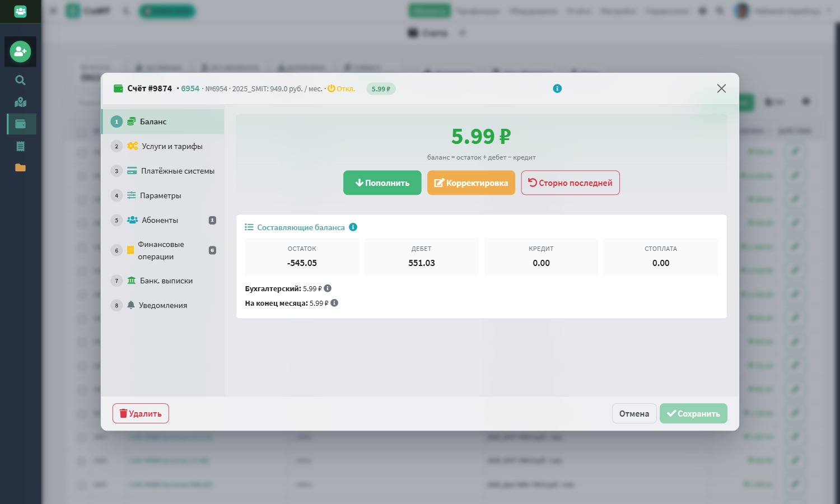Open the Уведомления tab
Screen dimensions: 840x504
coord(163,305)
